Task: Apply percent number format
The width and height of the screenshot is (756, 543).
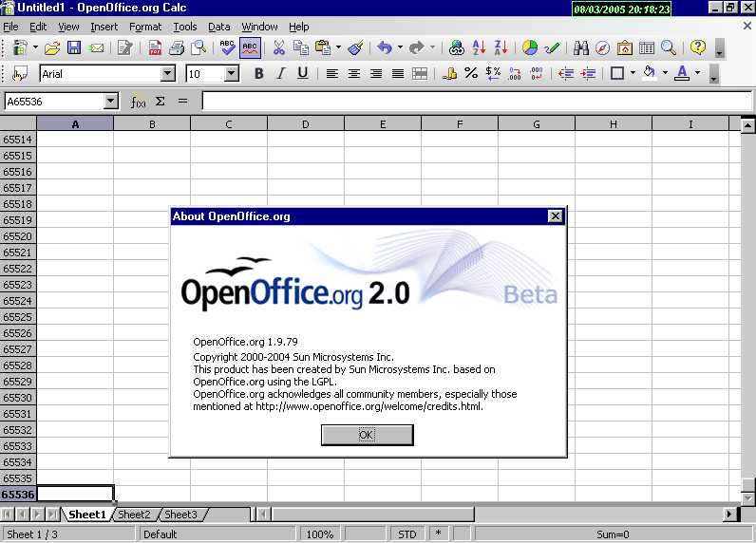Action: click(x=470, y=73)
